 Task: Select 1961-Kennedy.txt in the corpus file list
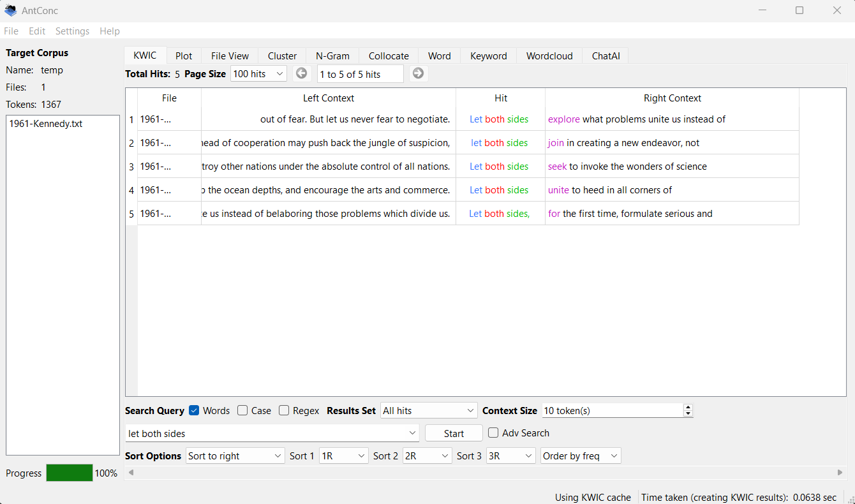(x=46, y=124)
